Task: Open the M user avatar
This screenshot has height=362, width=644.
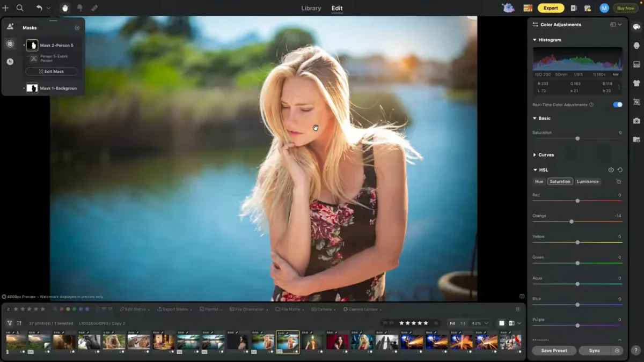Action: point(604,8)
